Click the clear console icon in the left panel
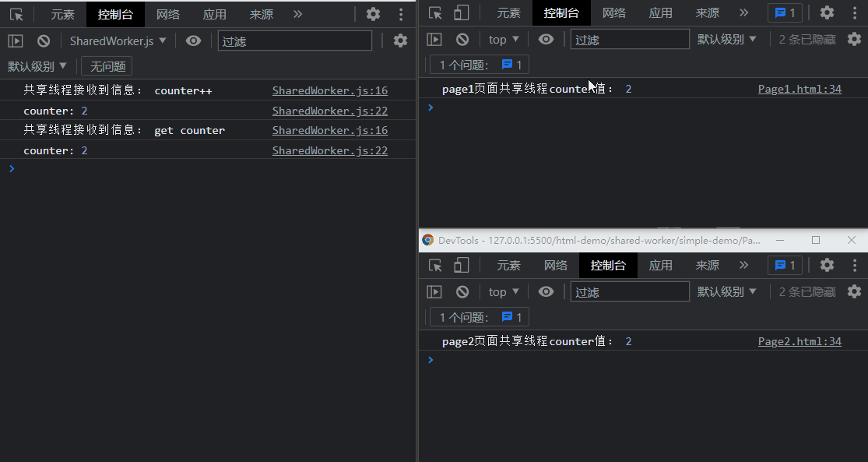This screenshot has height=462, width=868. coord(44,41)
